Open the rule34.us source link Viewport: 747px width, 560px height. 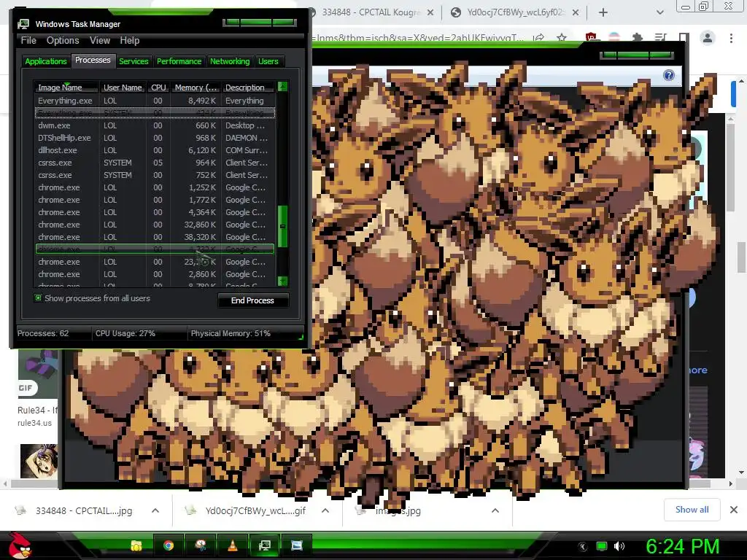click(34, 423)
